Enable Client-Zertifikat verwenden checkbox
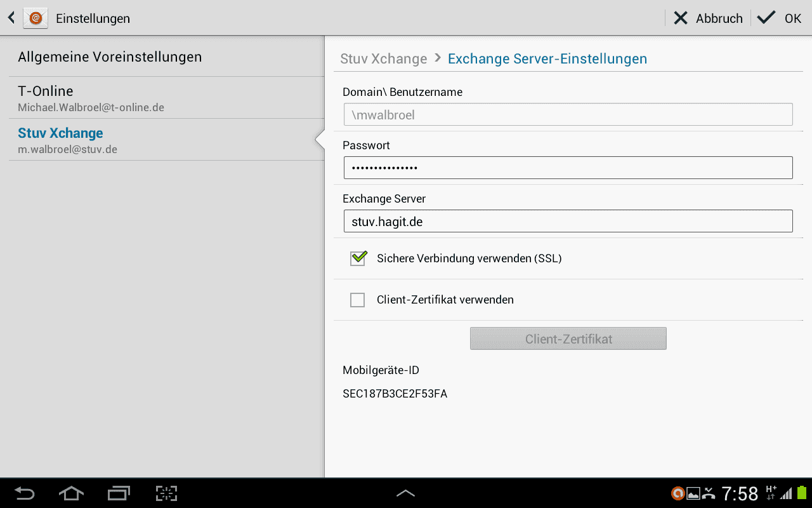 point(358,300)
